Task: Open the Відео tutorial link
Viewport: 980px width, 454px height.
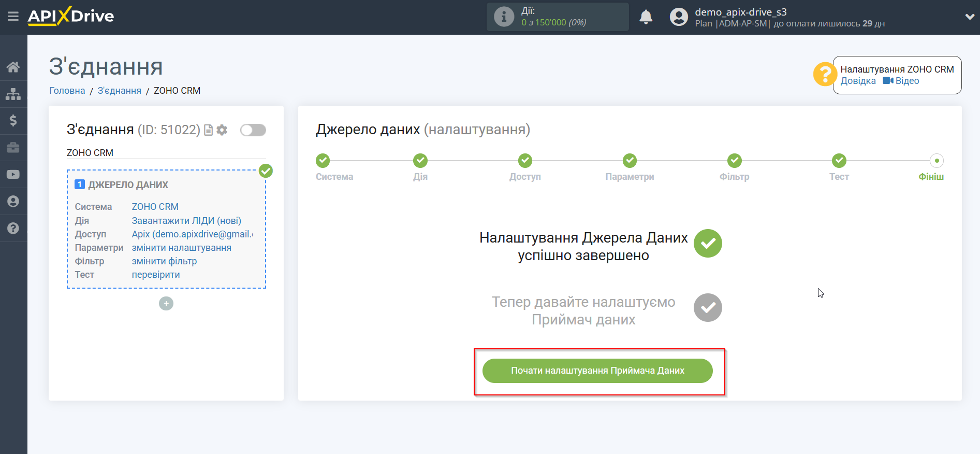Action: click(901, 81)
